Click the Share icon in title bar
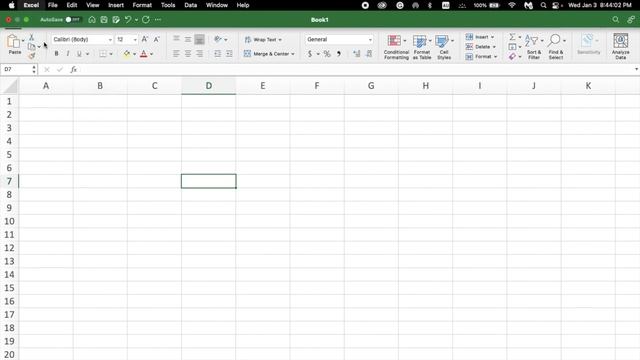 click(631, 20)
